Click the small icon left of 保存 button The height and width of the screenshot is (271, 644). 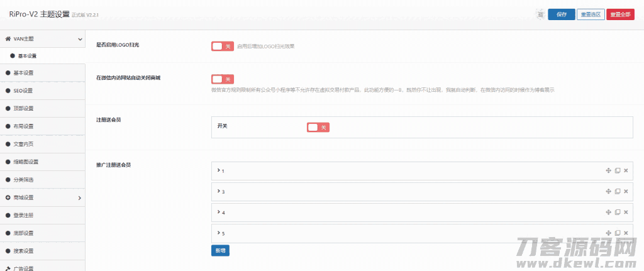(x=540, y=14)
